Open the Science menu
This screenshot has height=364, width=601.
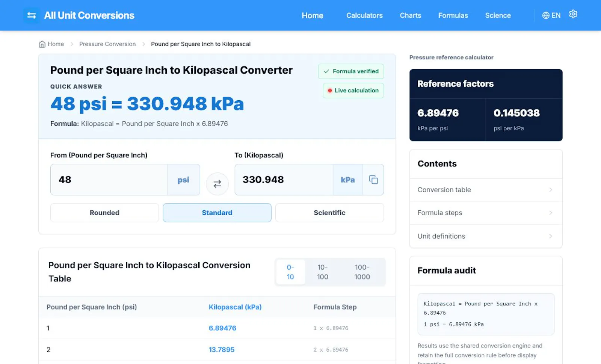(x=498, y=15)
